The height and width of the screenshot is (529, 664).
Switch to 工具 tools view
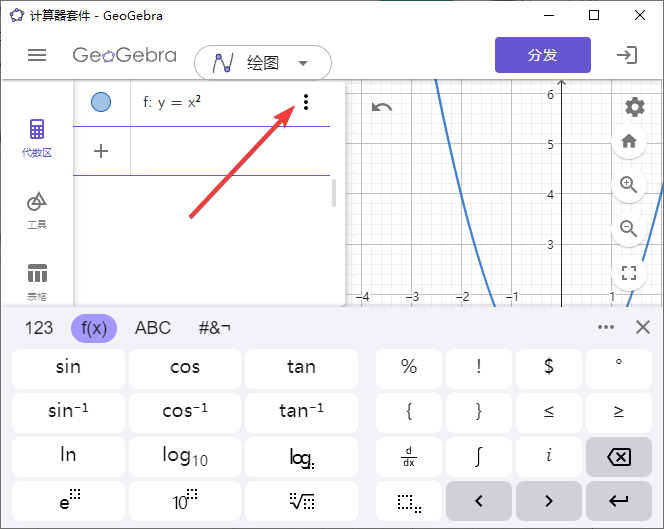[x=37, y=210]
